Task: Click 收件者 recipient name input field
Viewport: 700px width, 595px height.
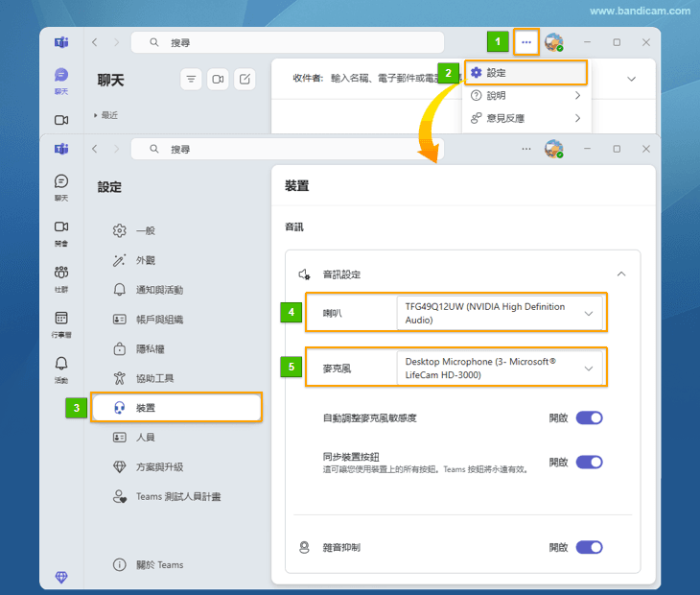Action: tap(384, 79)
